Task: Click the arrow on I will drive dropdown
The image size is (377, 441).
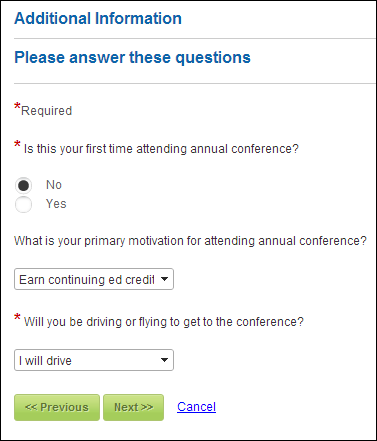Action: 164,360
